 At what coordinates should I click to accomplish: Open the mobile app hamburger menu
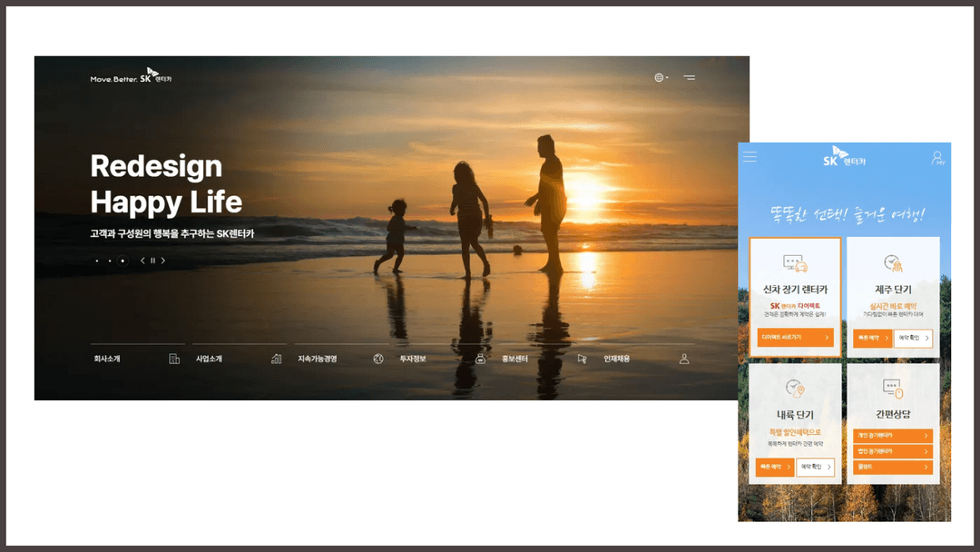(750, 157)
